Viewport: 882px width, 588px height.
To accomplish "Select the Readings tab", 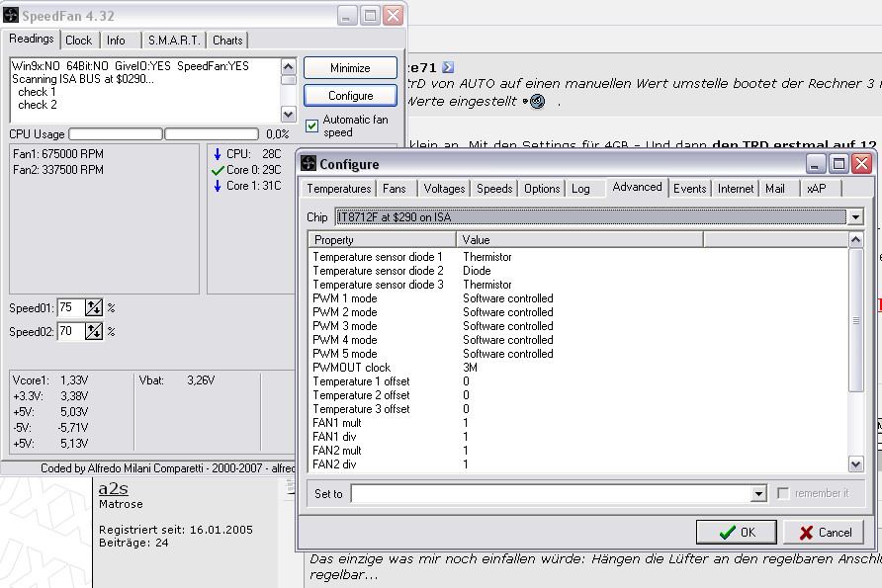I will coord(32,39).
